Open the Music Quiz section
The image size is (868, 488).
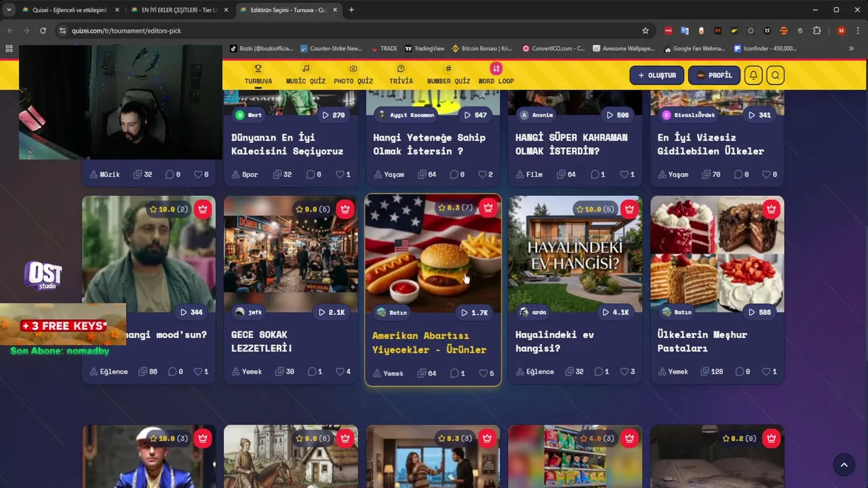click(x=306, y=75)
